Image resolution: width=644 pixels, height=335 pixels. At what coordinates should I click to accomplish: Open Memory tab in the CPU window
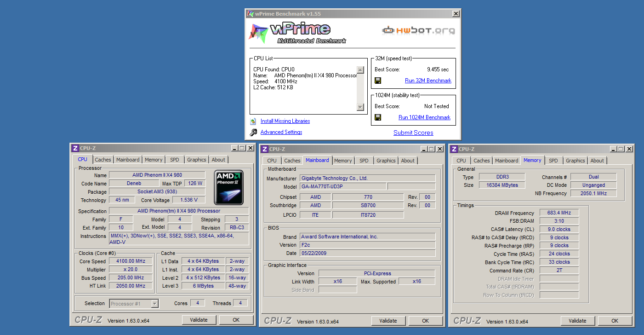coord(154,160)
